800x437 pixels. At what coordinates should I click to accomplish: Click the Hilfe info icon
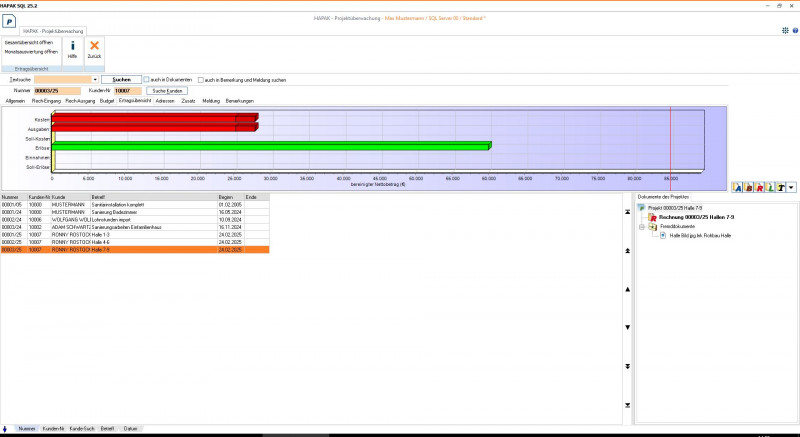(x=72, y=46)
